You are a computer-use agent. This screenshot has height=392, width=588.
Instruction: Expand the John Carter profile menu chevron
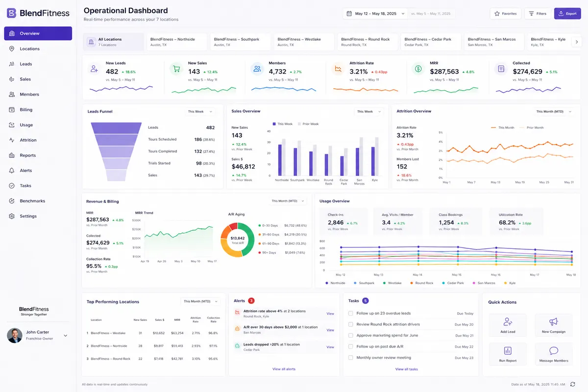pyautogui.click(x=66, y=336)
